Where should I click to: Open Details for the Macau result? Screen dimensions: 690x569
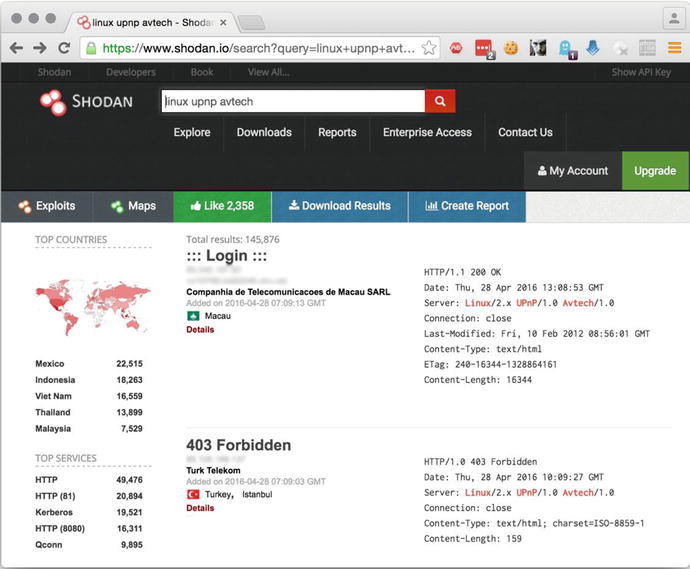[200, 330]
